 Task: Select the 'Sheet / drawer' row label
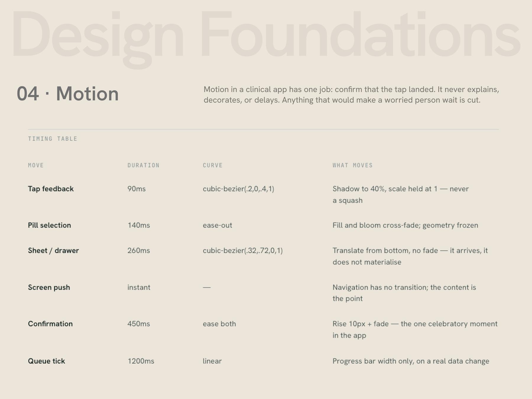(53, 251)
